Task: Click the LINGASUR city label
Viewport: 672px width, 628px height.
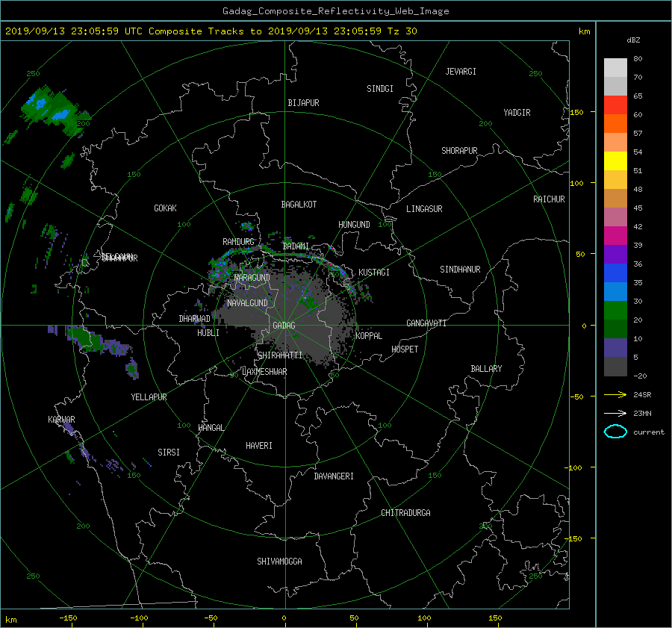Action: tap(424, 209)
